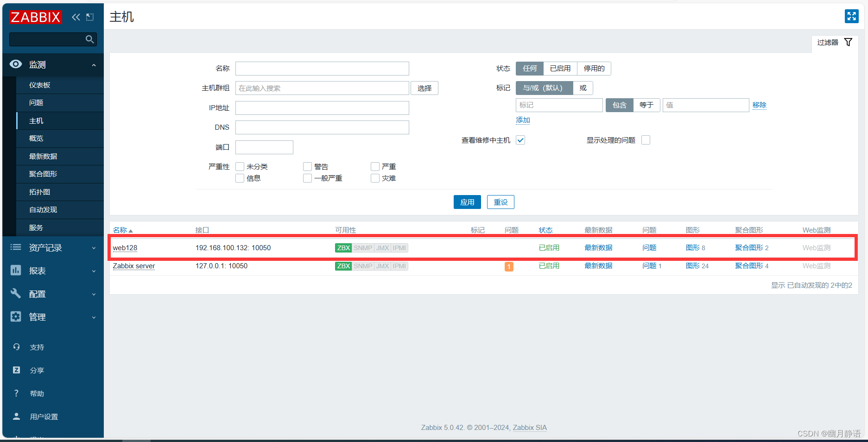Open 聚合图形 in sidebar
The height and width of the screenshot is (442, 868).
(60, 174)
